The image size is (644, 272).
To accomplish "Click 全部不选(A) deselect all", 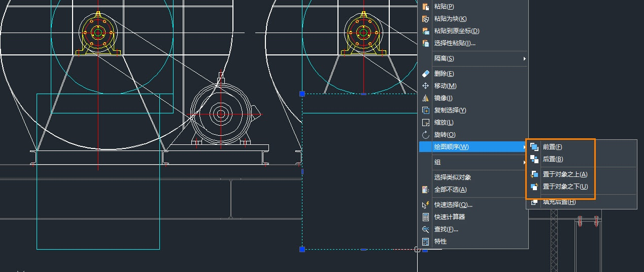I will point(472,190).
